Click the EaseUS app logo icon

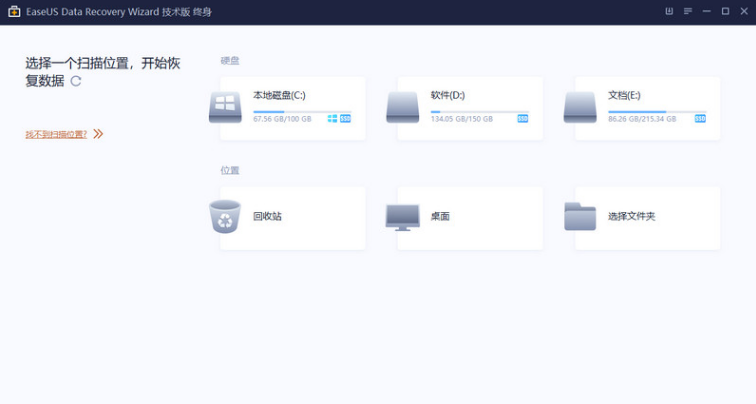point(14,12)
